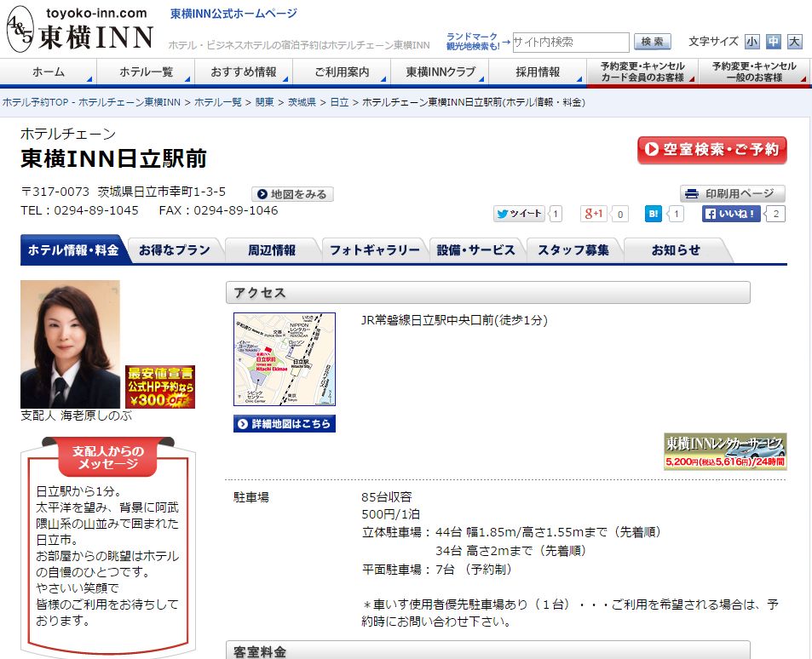The image size is (812, 659).
Task: Click the 平面駐車場：7台 text
Action: [436, 570]
